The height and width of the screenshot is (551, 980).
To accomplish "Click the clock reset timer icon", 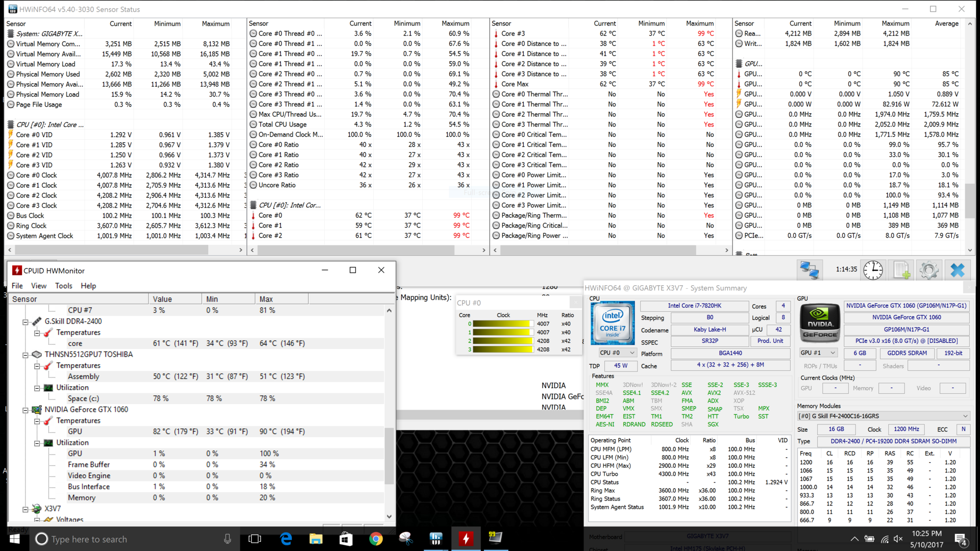I will point(873,270).
